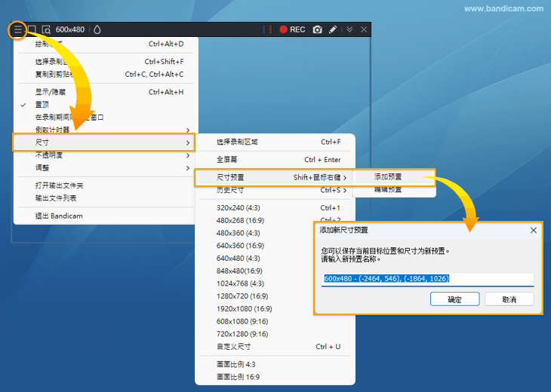The height and width of the screenshot is (392, 551).
Task: Click 选择录制区域 with Ctrl+Shift+F shortcut
Action: pos(106,61)
